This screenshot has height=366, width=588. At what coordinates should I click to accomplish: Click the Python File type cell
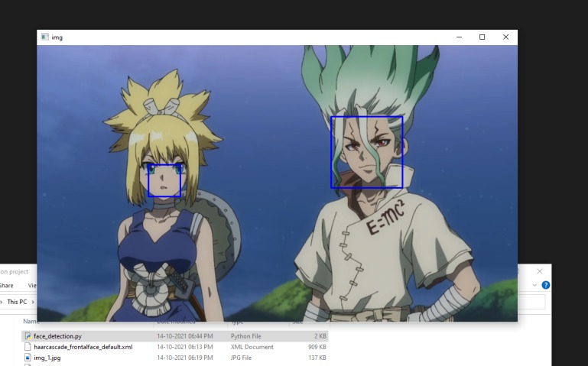pos(246,336)
